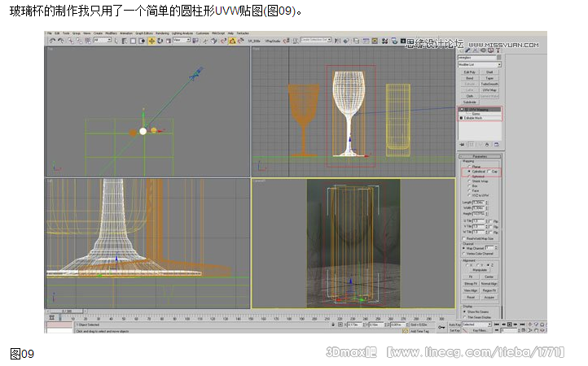Click the Map Channel spinner arrows
Viewport: 588px width, 366px height.
[x=496, y=248]
